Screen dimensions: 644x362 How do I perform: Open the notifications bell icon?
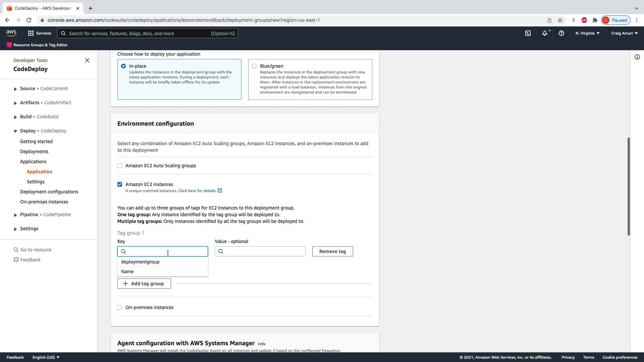click(x=545, y=33)
